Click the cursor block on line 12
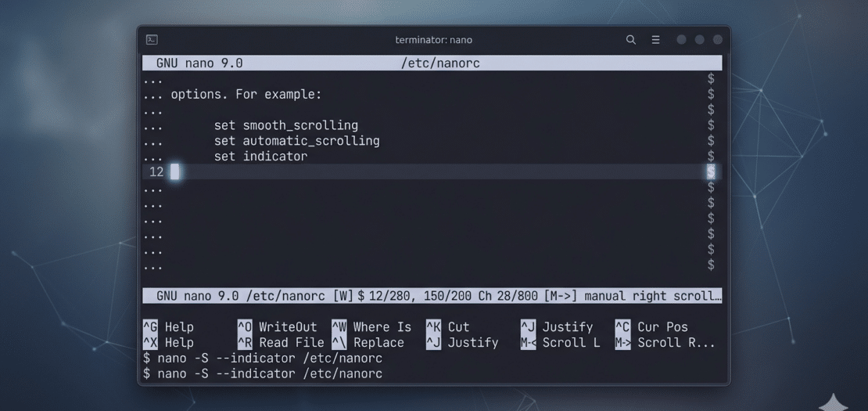Viewport: 868px width, 411px height. (175, 172)
